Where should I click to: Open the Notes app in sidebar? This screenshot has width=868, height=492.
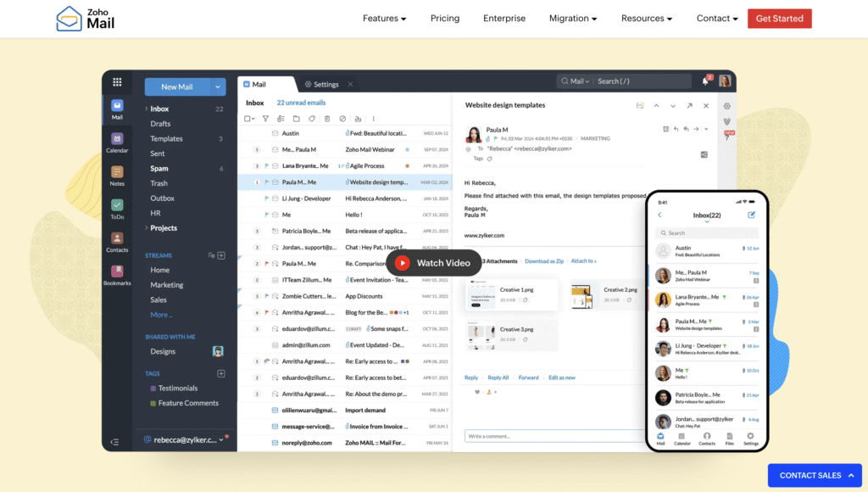tap(117, 176)
